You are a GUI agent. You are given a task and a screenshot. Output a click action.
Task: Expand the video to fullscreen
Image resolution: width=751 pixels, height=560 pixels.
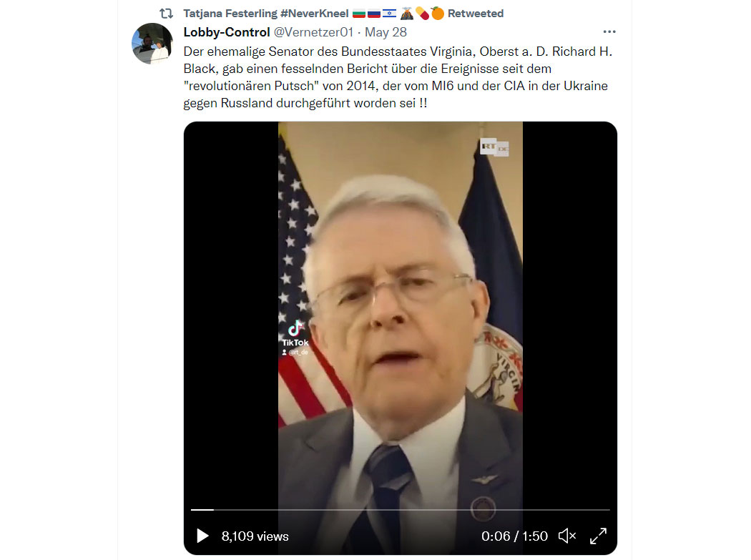[598, 536]
